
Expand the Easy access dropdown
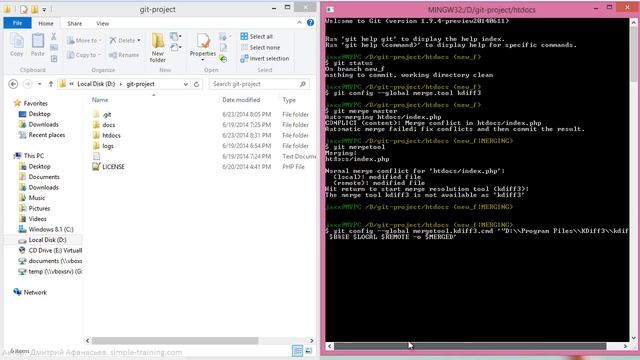pyautogui.click(x=176, y=48)
